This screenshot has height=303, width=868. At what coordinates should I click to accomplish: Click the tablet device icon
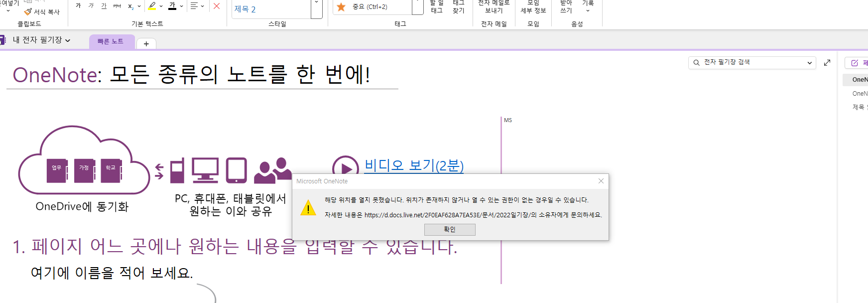[x=236, y=170]
